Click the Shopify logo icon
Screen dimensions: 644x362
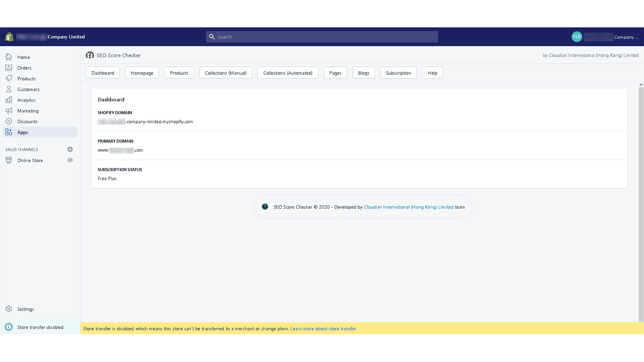point(9,37)
